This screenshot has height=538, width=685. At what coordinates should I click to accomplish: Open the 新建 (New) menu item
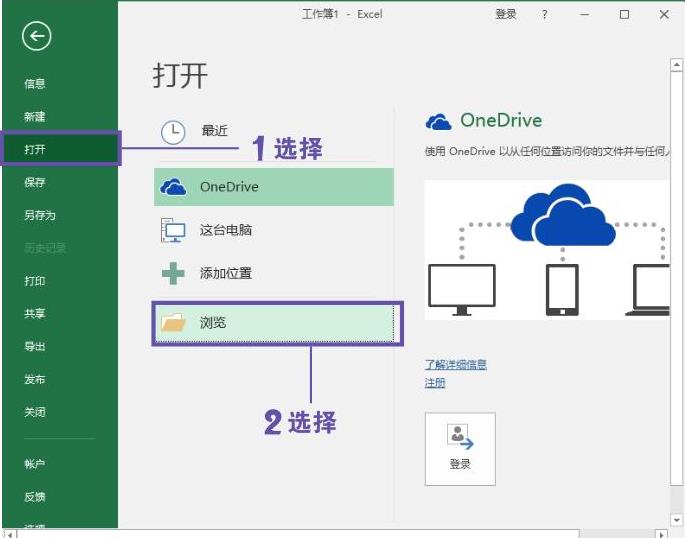point(35,117)
